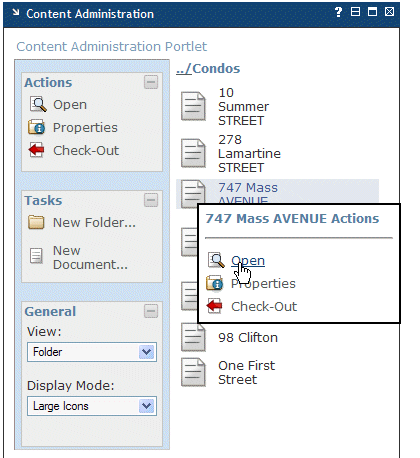Click the One First Street document name
The height and width of the screenshot is (458, 420).
point(246,372)
